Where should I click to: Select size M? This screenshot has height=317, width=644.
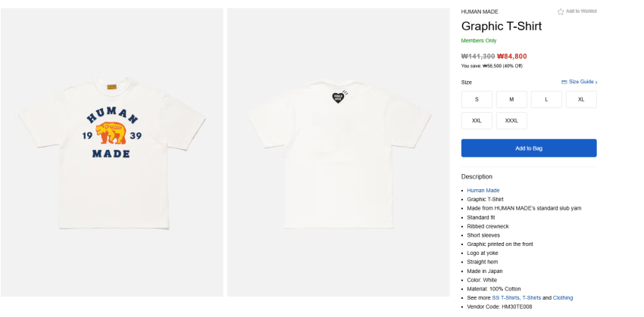tap(511, 99)
